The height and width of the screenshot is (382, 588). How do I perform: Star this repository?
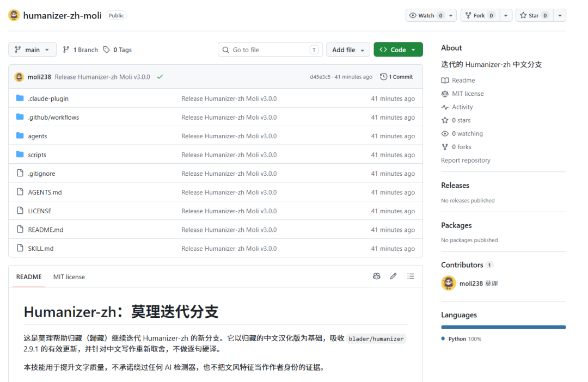point(535,15)
